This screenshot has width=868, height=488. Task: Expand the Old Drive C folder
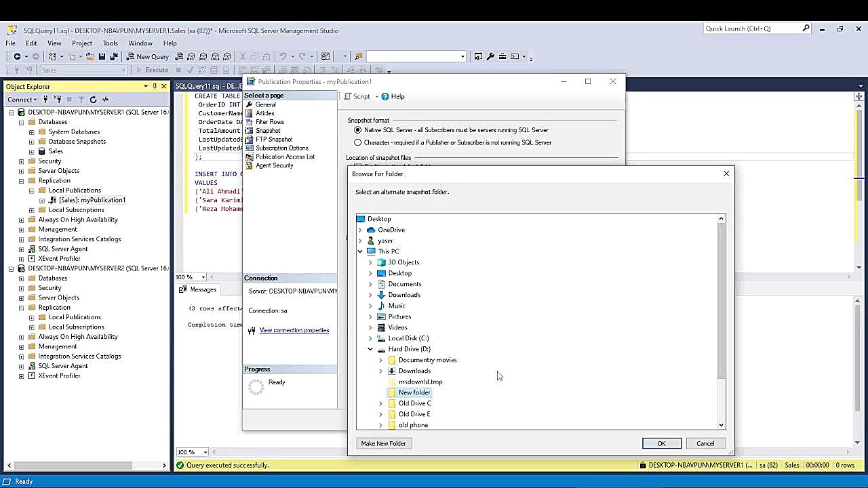click(380, 403)
